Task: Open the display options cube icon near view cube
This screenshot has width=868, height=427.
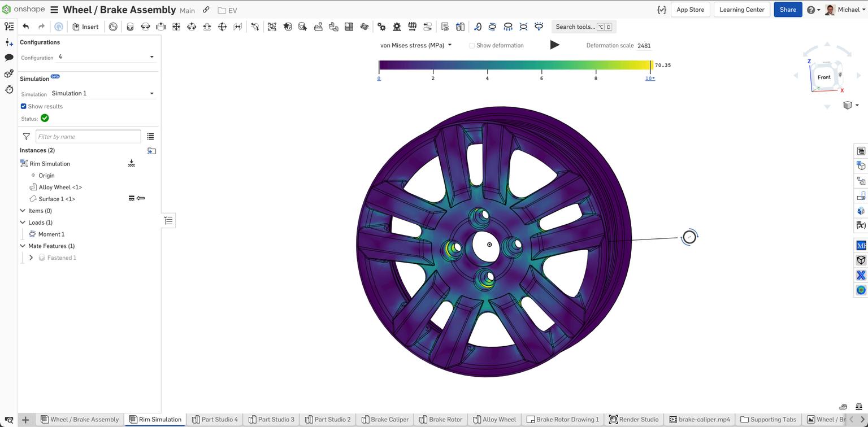Action: pyautogui.click(x=847, y=105)
